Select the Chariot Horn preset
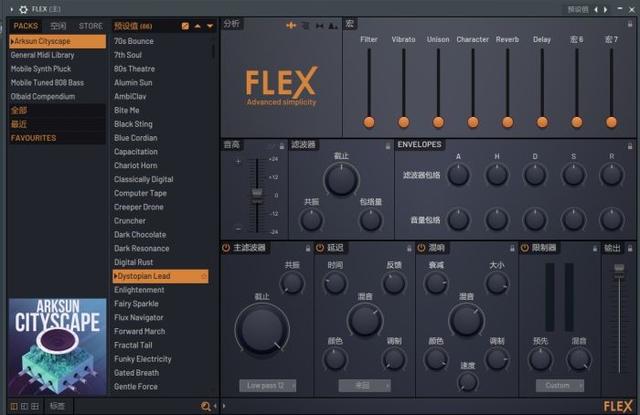Image resolution: width=640 pixels, height=415 pixels. (161, 166)
